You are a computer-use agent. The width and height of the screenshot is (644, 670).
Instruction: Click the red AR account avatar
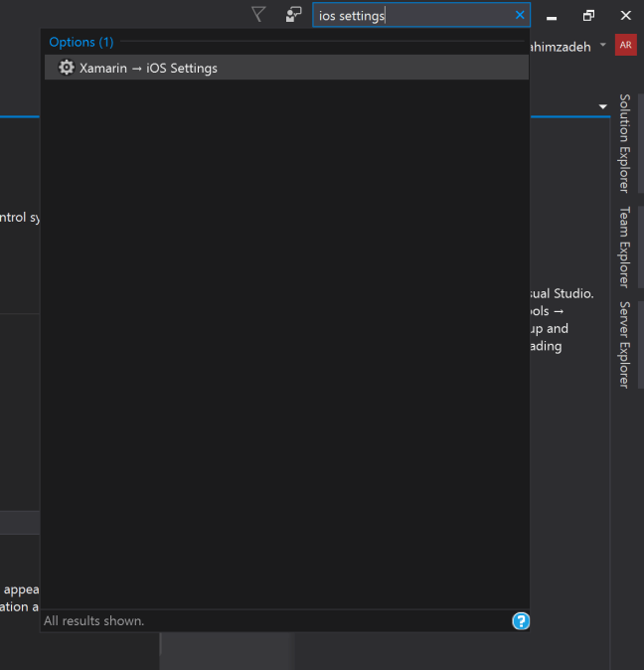click(x=625, y=45)
